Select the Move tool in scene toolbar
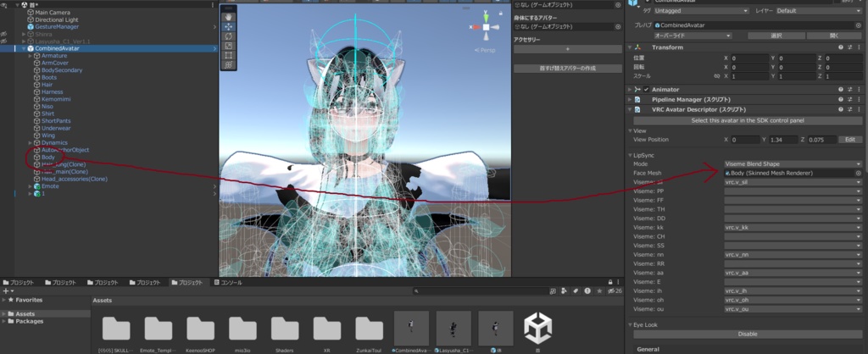 (229, 26)
